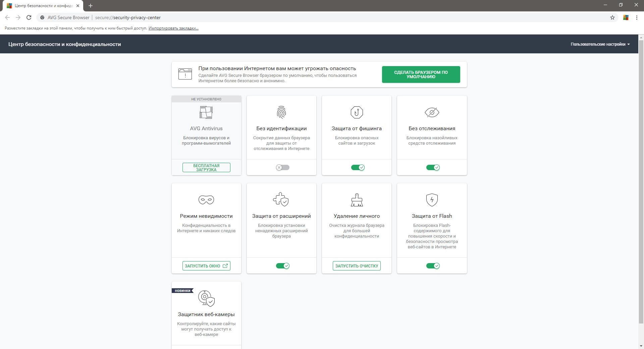The image size is (644, 349).
Task: Open the browser three-dot menu
Action: [x=637, y=17]
